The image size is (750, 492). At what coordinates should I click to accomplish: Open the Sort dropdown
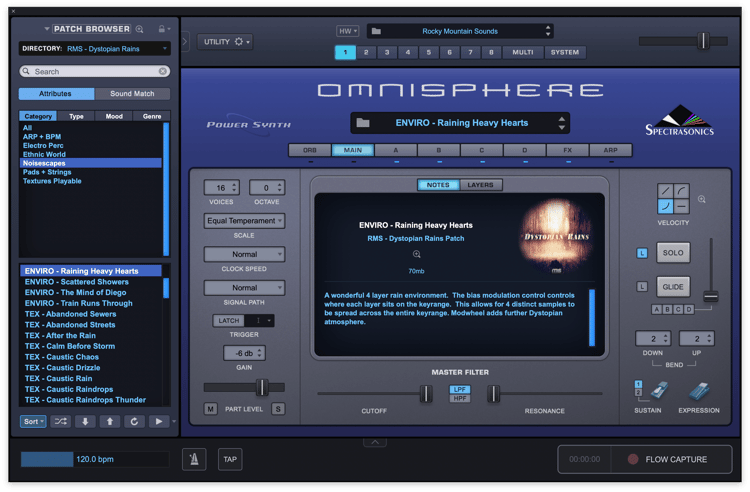point(33,421)
